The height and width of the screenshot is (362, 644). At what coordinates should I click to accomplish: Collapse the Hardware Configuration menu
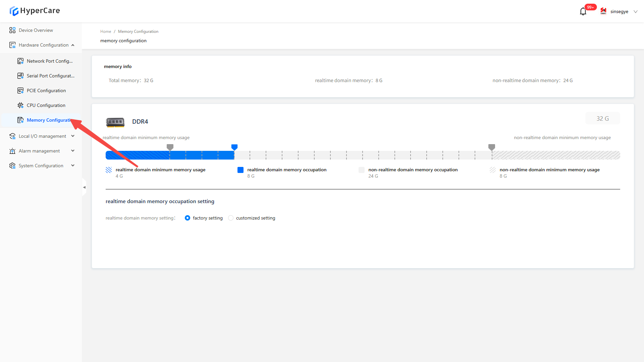click(73, 45)
